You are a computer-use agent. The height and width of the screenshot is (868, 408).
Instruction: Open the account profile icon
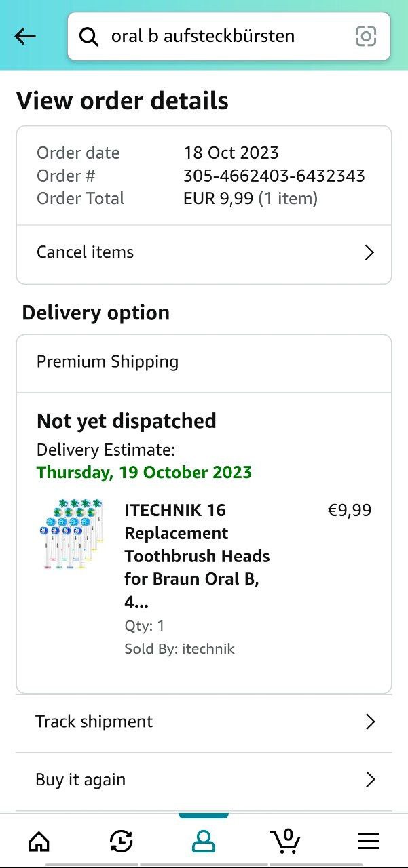tap(203, 842)
